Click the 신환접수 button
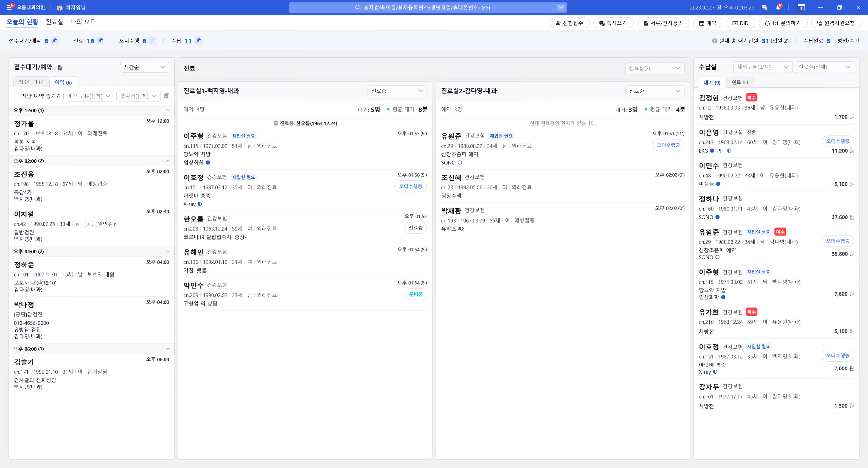 (x=569, y=23)
